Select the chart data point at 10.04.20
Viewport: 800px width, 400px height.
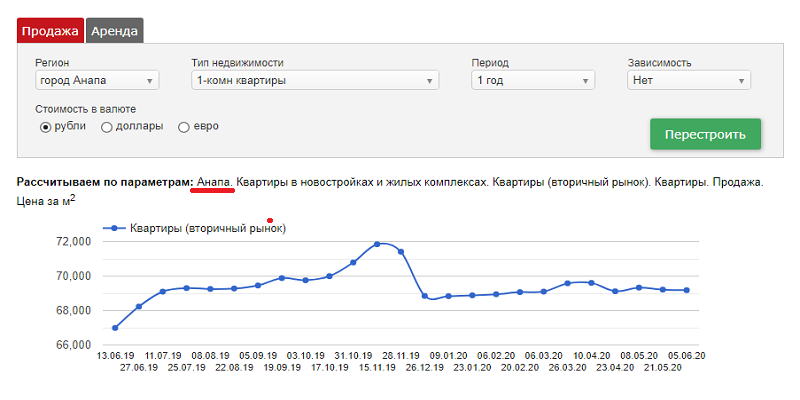(x=591, y=283)
